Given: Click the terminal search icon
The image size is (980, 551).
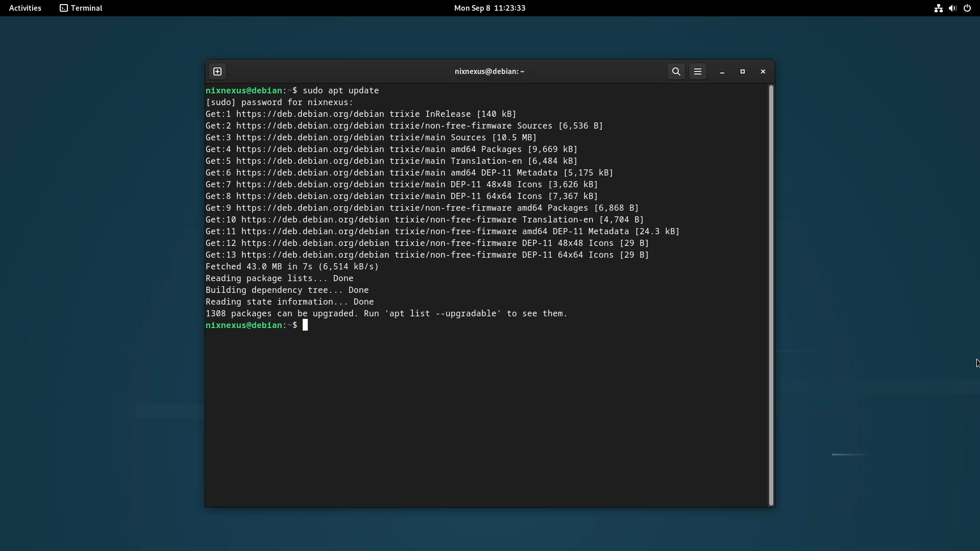Looking at the screenshot, I should [676, 71].
